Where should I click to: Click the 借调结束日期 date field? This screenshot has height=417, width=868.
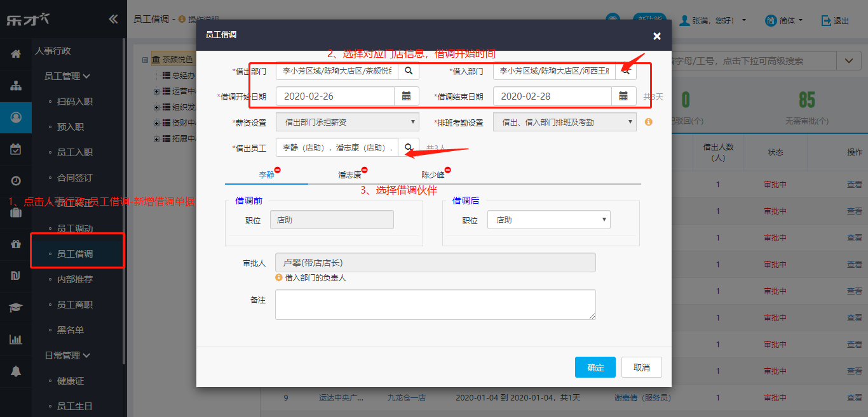coord(552,96)
